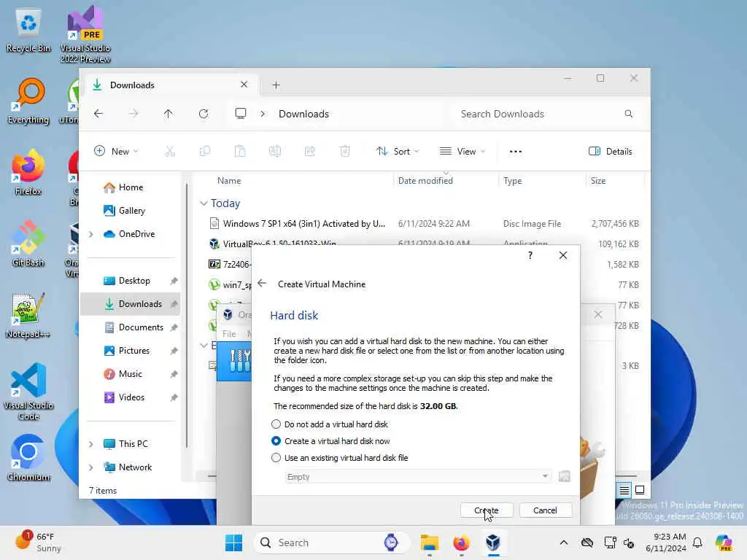Image resolution: width=747 pixels, height=560 pixels.
Task: Open Documents in quick access
Action: pos(141,327)
